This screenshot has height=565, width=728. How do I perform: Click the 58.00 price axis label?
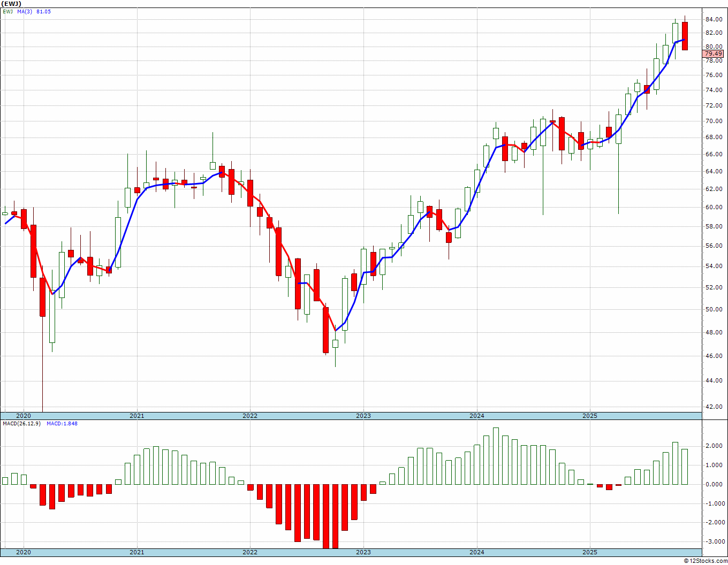pyautogui.click(x=714, y=226)
